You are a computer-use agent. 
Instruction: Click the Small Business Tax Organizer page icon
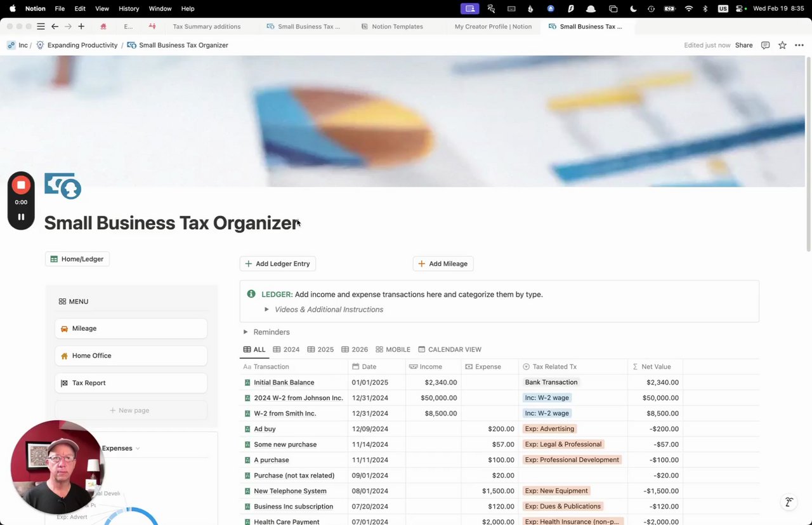(63, 186)
